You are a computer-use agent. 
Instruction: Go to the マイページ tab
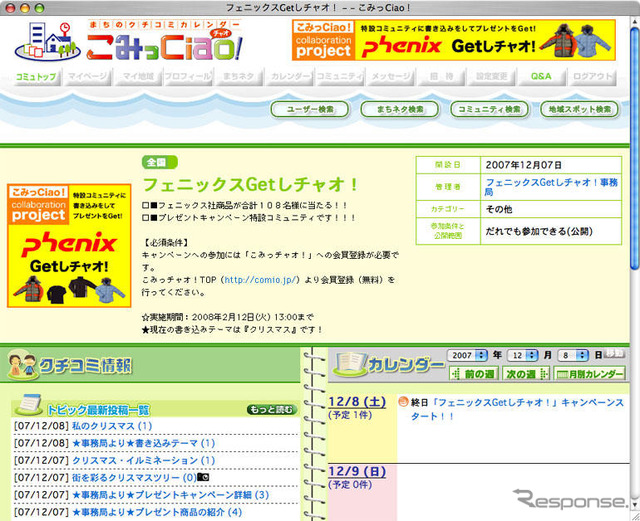(87, 76)
